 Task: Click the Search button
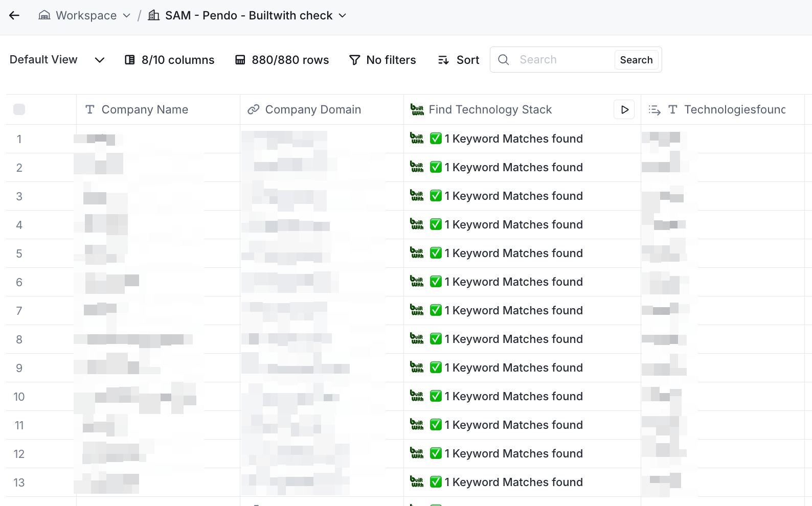[636, 60]
